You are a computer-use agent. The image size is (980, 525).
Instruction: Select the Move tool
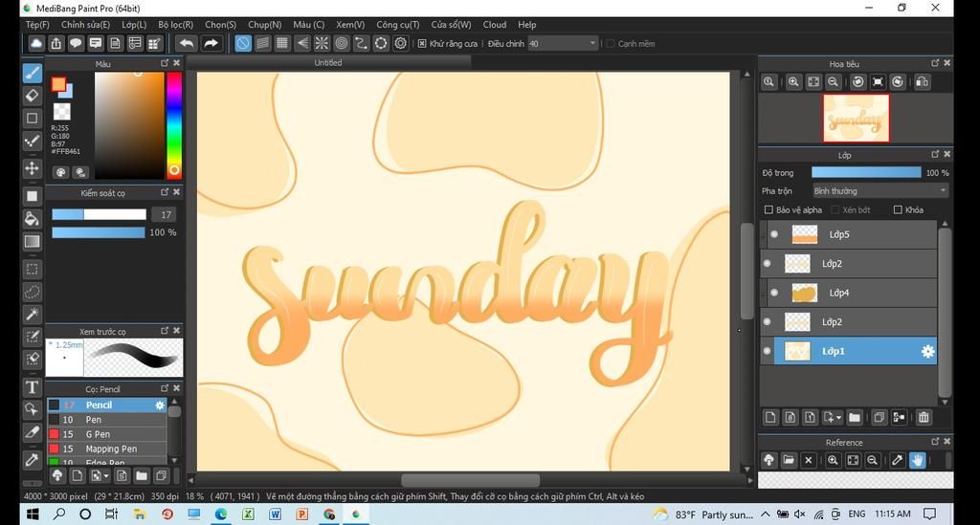33,168
